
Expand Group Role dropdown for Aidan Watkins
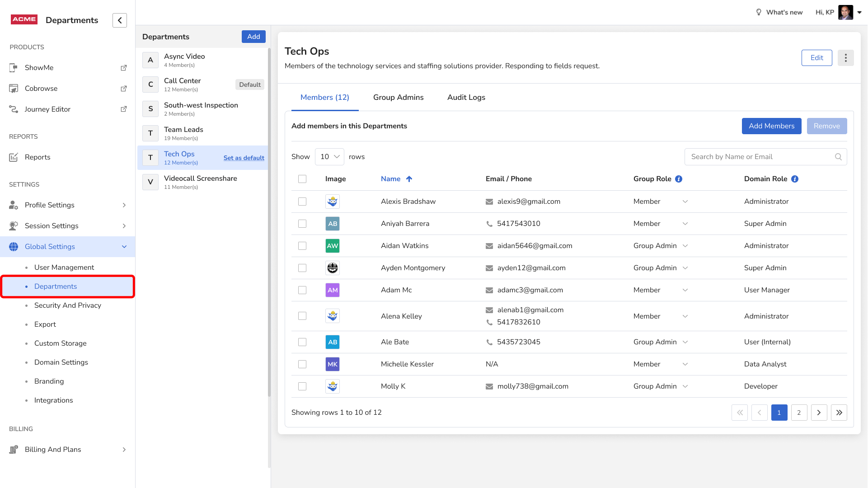pyautogui.click(x=685, y=246)
